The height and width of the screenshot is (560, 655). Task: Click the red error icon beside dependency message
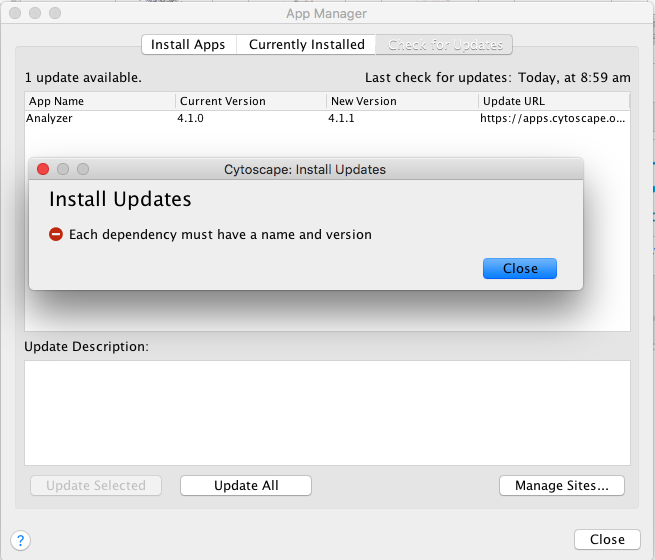pyautogui.click(x=56, y=234)
